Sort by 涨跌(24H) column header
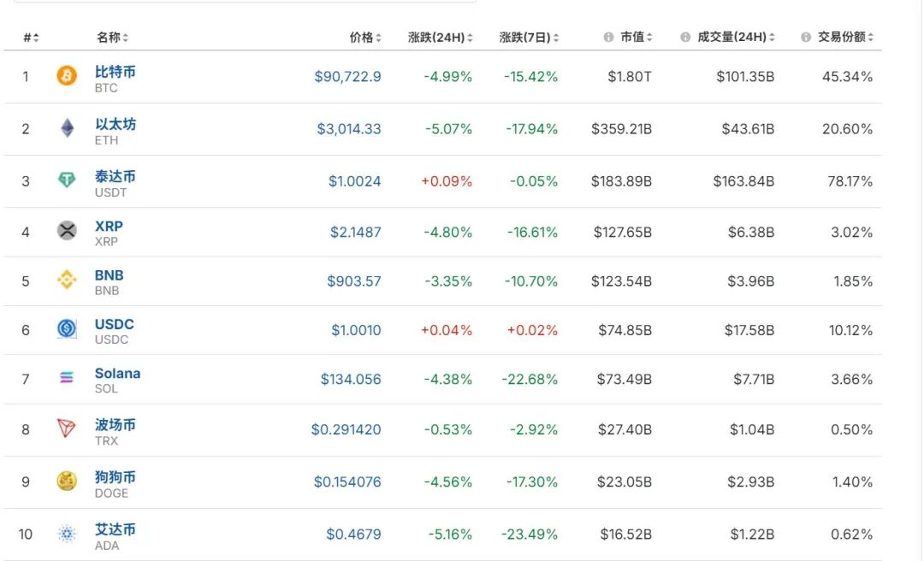Screen dimensions: 924x561 pyautogui.click(x=440, y=38)
